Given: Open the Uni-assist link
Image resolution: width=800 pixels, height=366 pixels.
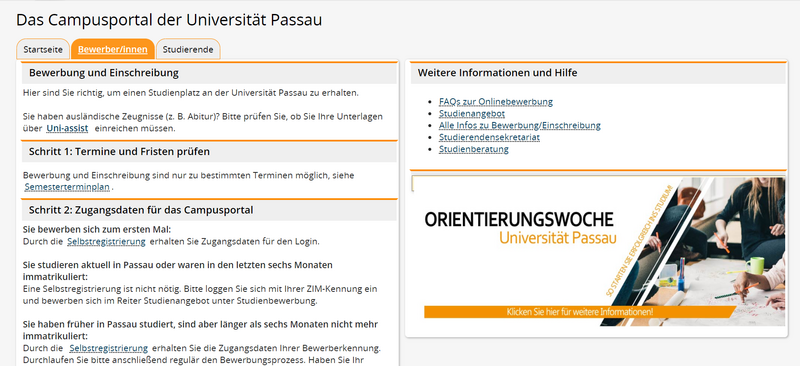Looking at the screenshot, I should click(67, 128).
